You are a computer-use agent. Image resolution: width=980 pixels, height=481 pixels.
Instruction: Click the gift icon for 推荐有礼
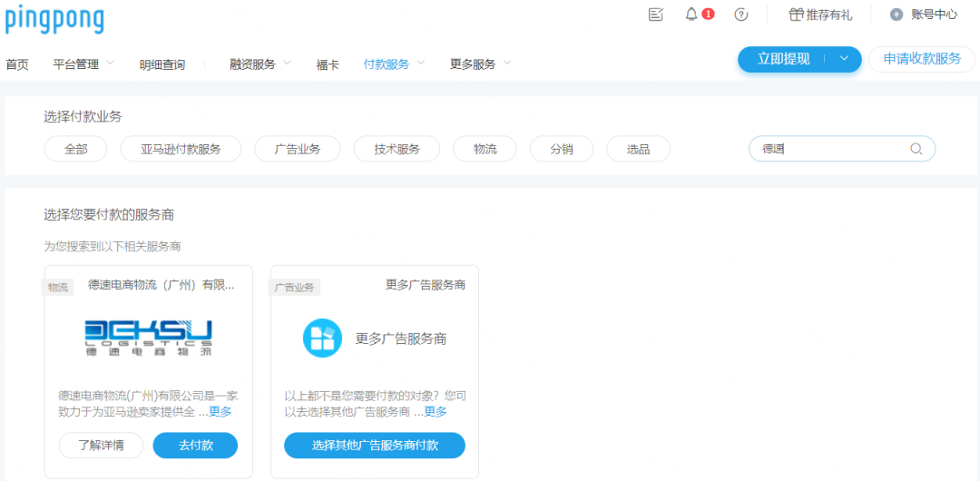pyautogui.click(x=796, y=15)
